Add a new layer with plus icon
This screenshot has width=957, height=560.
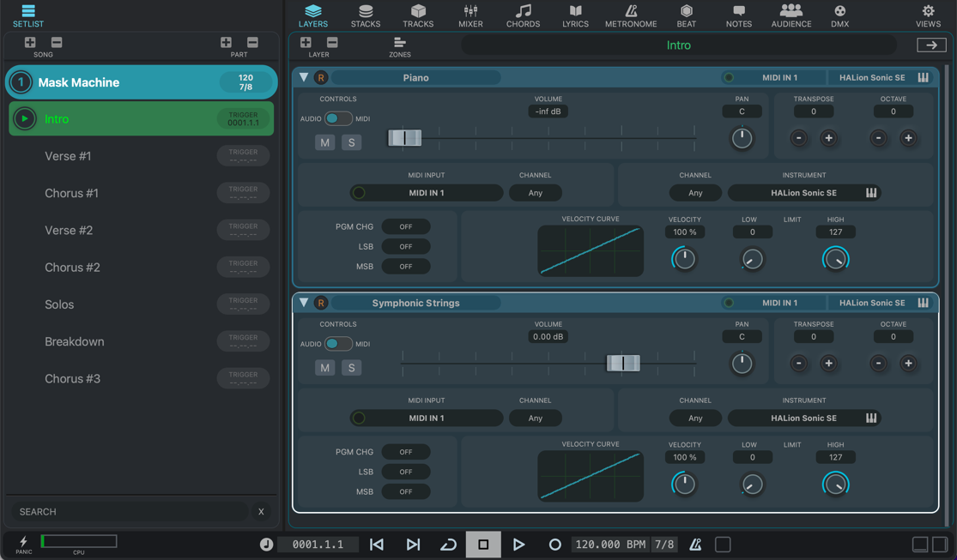pyautogui.click(x=306, y=43)
